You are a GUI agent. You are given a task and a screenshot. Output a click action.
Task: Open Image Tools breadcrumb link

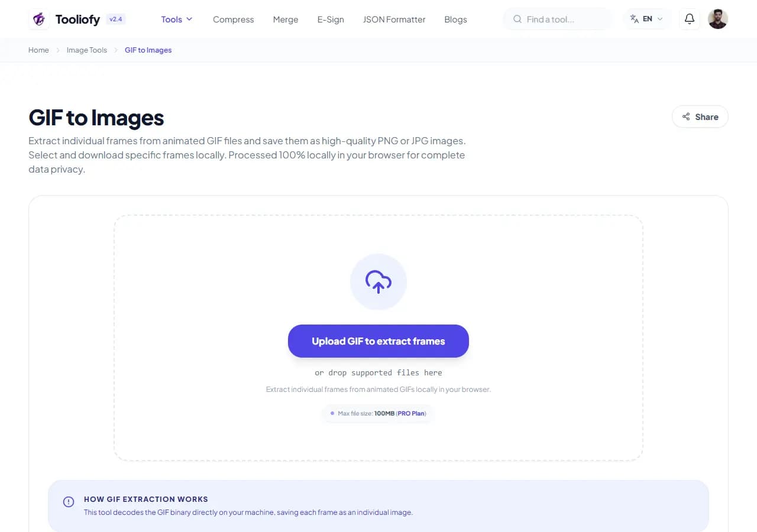pyautogui.click(x=87, y=50)
